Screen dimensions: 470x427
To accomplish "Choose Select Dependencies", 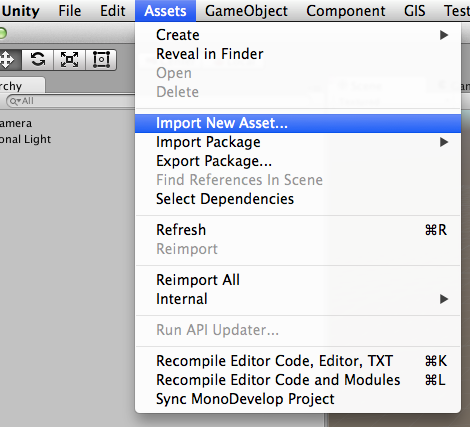I will click(298, 199).
